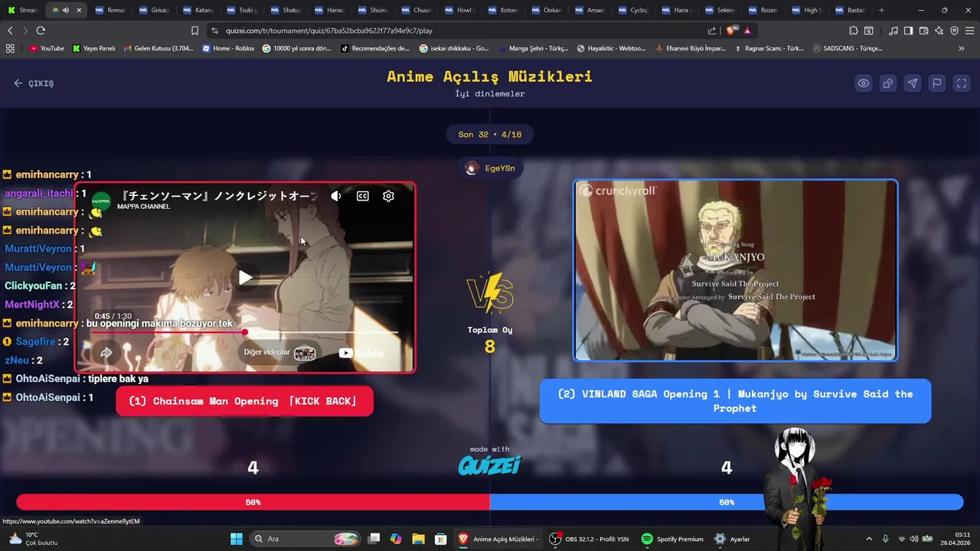Viewport: 980px width, 551px height.
Task: Toggle the browser sidebar panel
Action: [x=908, y=31]
